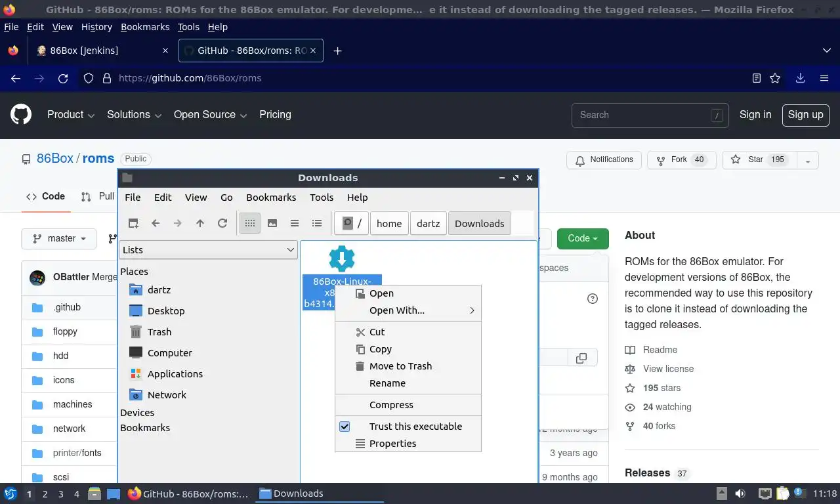Switch to the 86Box [Jenkins] tab
This screenshot has height=504, width=840.
[102, 51]
